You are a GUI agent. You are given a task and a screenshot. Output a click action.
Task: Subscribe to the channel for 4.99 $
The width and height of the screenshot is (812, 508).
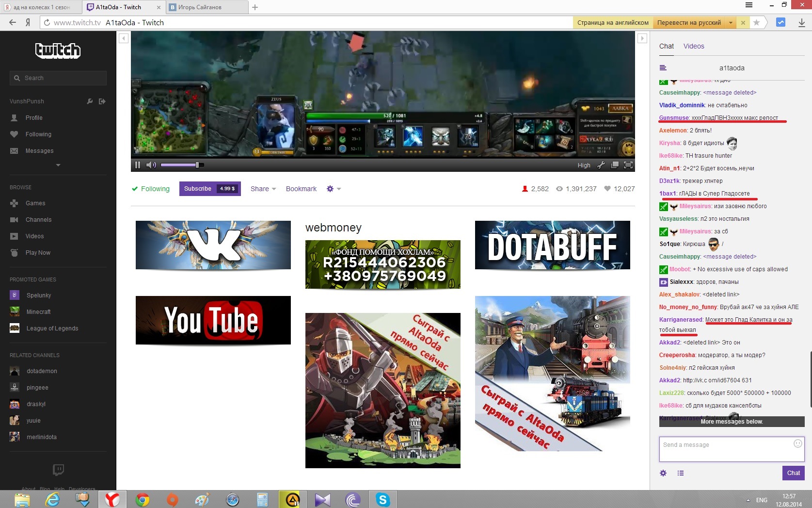click(x=210, y=189)
